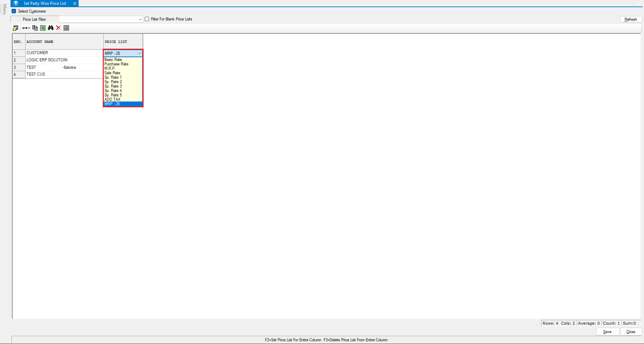Open the vertical Menu side panel

click(x=4, y=10)
